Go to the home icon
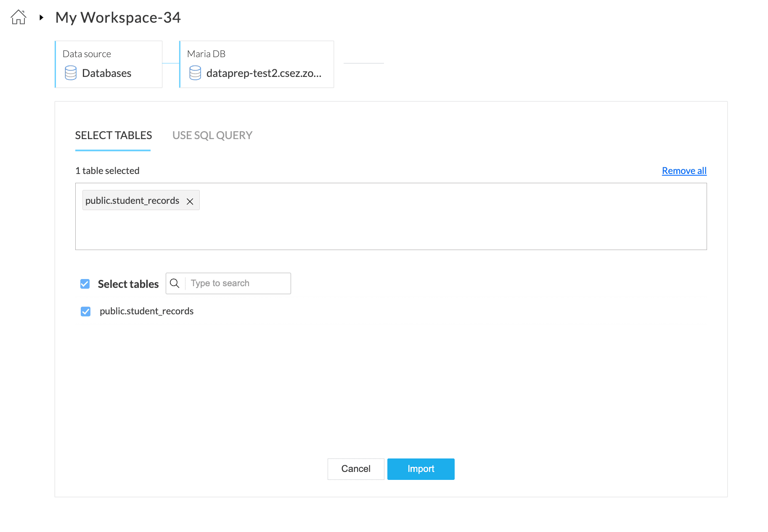This screenshot has height=532, width=768. (x=19, y=17)
